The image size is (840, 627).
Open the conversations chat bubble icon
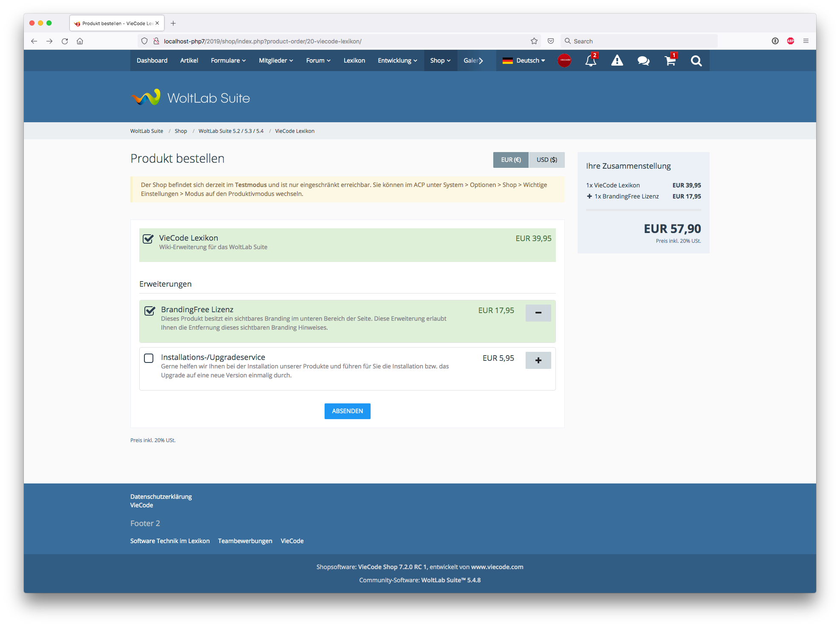(643, 61)
